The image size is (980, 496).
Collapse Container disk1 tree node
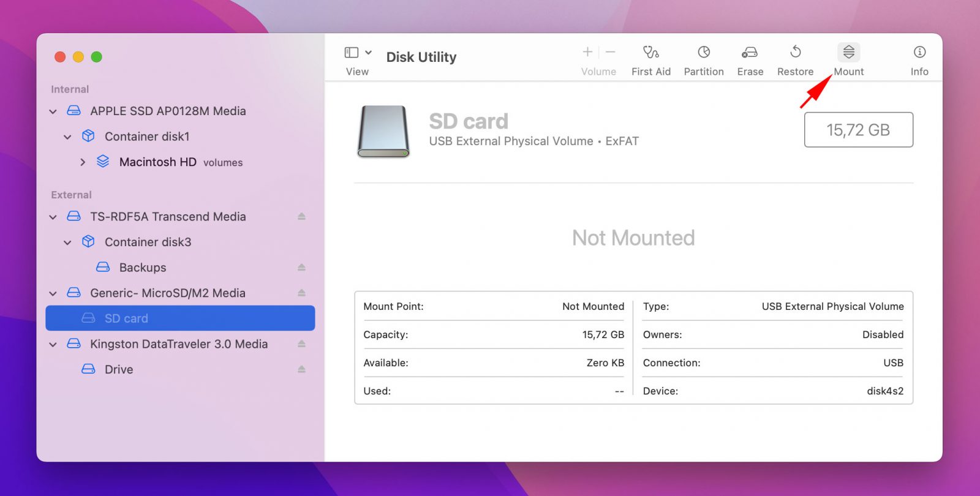67,137
